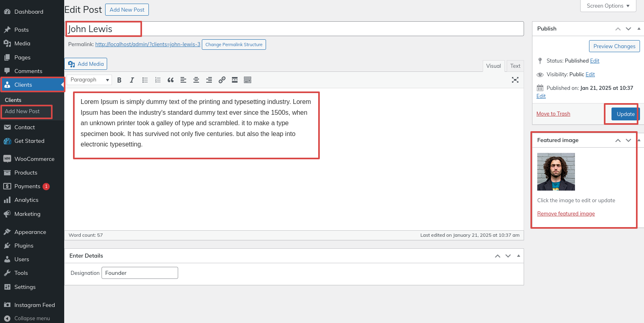Viewport: 644px width, 323px height.
Task: Open the john-lewis-3 permalink
Action: [148, 45]
